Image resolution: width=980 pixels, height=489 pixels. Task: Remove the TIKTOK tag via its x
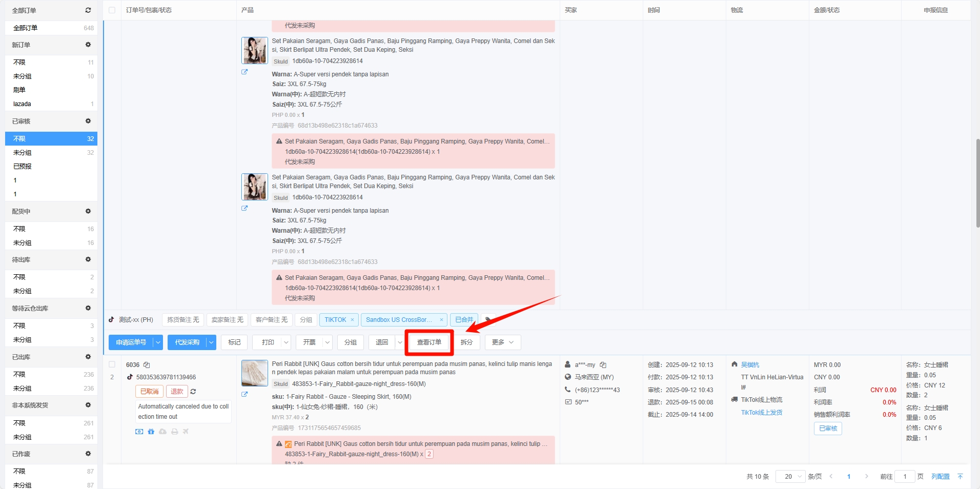point(353,320)
